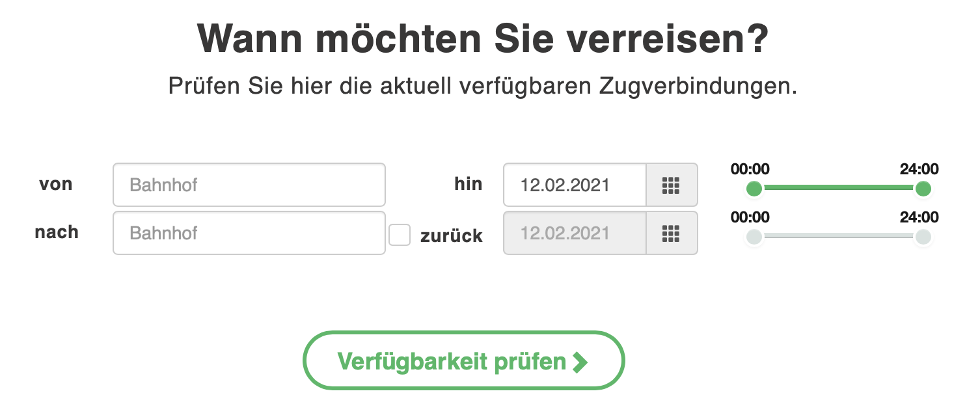The height and width of the screenshot is (402, 980).
Task: Click the nach label
Action: [56, 232]
